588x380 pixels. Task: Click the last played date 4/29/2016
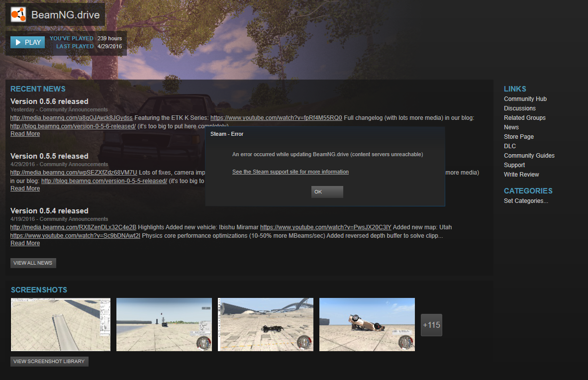click(x=109, y=47)
